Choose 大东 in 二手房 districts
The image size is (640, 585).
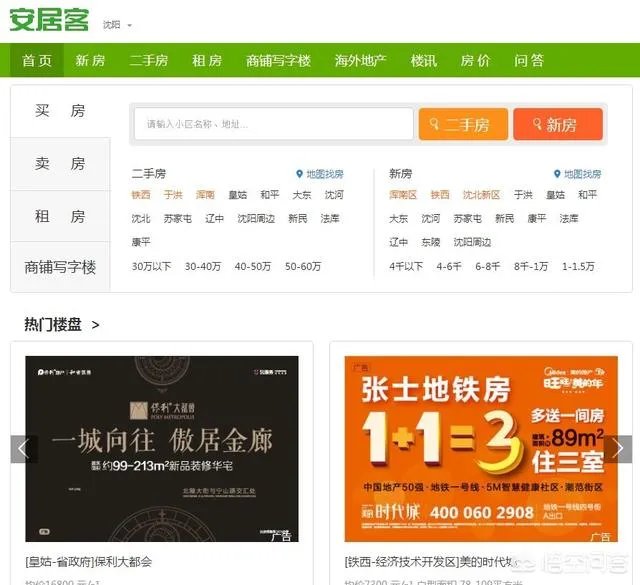click(302, 195)
